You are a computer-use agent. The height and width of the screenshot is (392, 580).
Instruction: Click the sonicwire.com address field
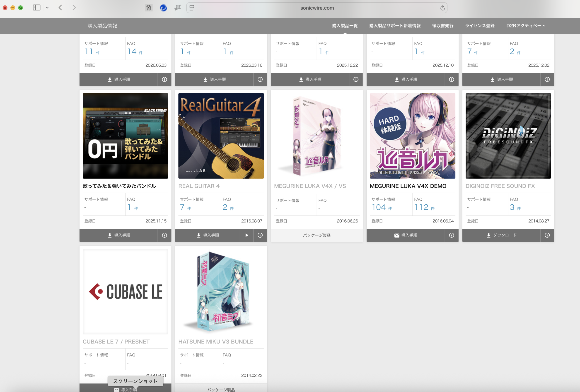tap(317, 8)
